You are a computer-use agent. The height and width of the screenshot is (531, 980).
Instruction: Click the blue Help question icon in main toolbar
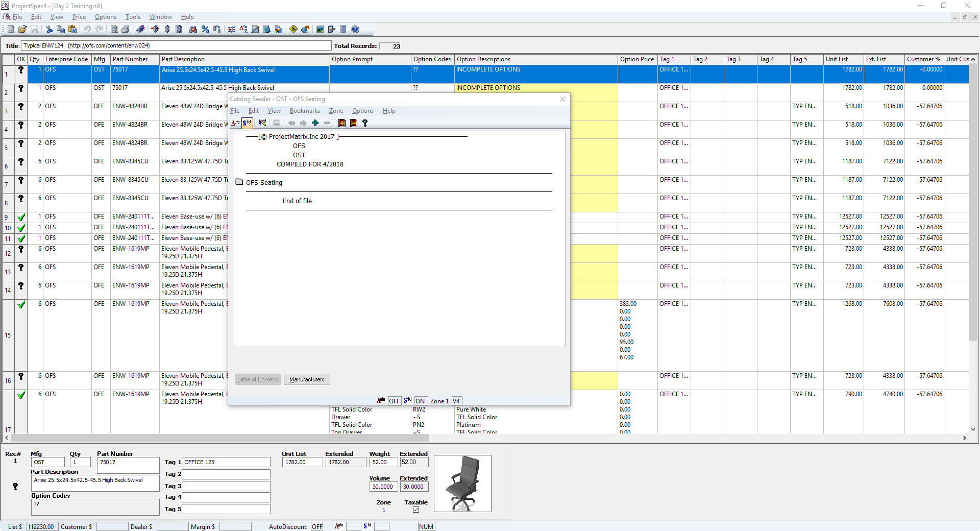(x=356, y=29)
